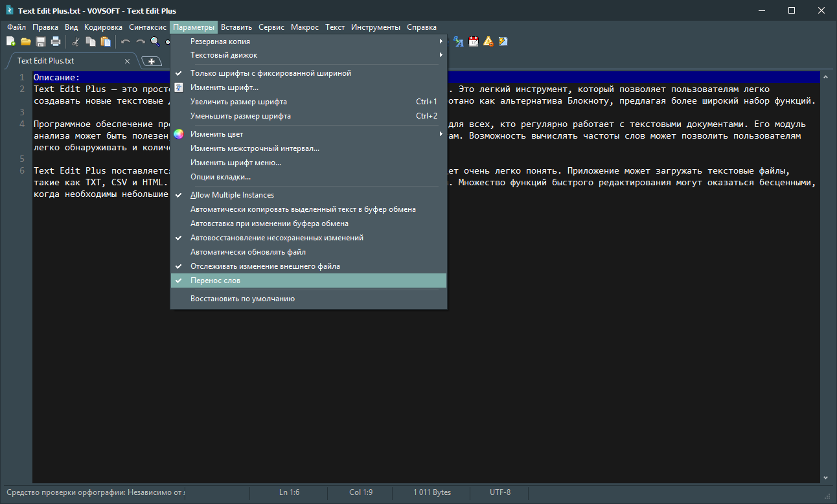Expand the 'Текстовый движок' submenu
Screen dimensions: 837x504
click(x=224, y=55)
